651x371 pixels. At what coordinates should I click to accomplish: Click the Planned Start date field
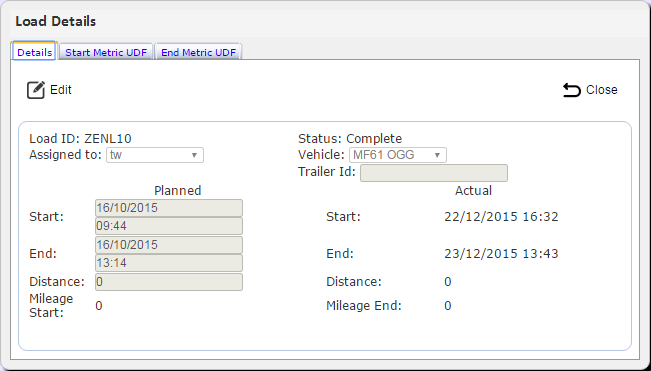169,208
